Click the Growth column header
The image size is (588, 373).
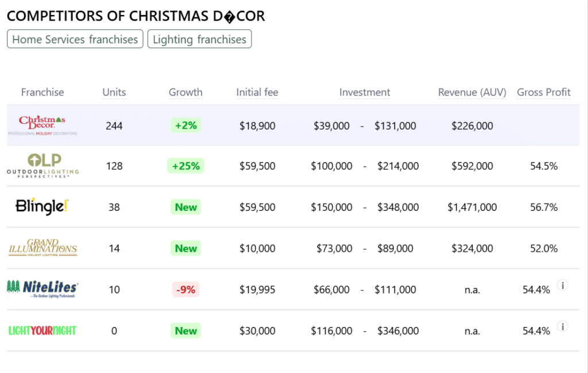pos(185,92)
